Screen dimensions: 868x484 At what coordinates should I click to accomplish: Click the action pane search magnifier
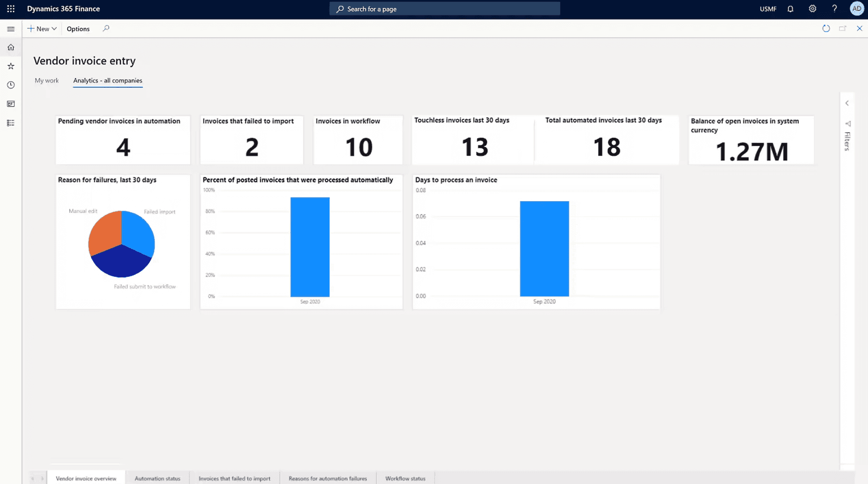106,29
